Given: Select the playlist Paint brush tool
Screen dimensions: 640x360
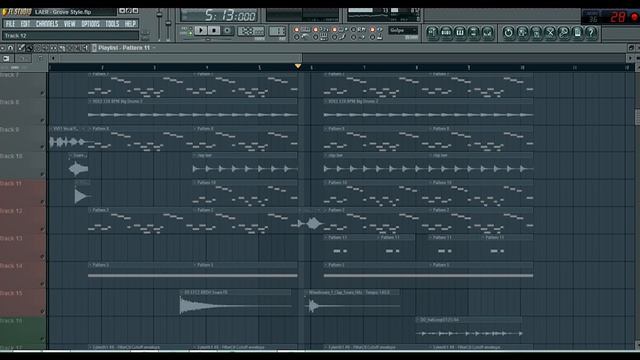Looking at the screenshot, I should point(29,48).
